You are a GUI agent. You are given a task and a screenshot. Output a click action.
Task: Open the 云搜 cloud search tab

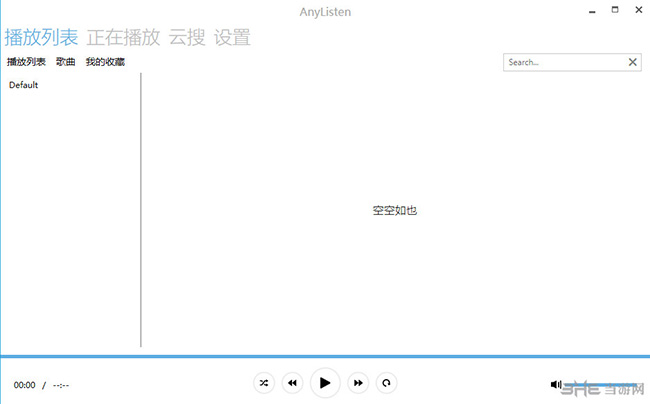[187, 37]
